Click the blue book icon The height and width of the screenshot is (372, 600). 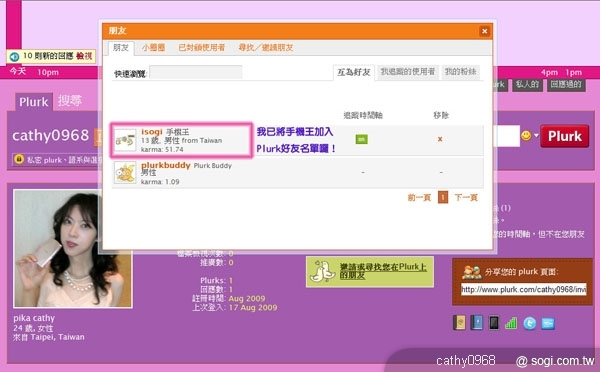pos(476,323)
